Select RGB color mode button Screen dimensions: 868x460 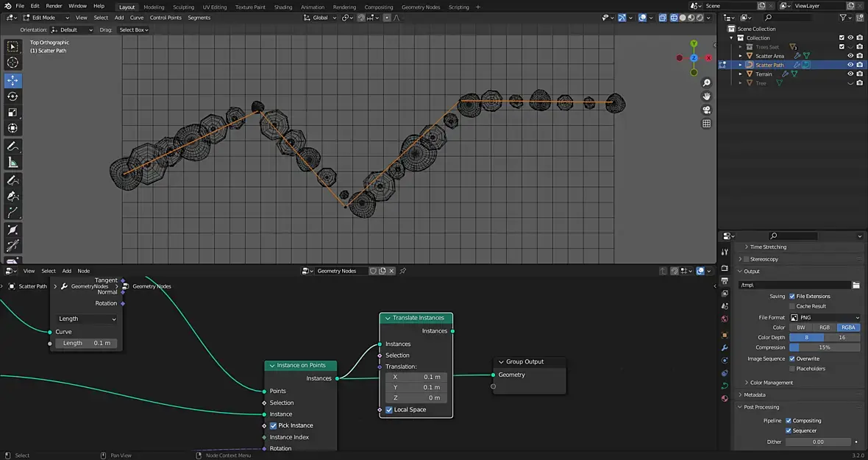pos(824,328)
